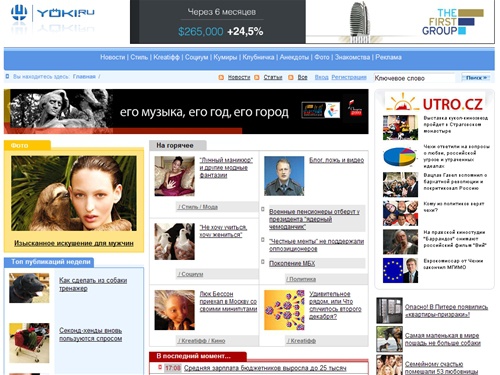Screen dimensions: 500x375
Task: Open the 'Ленивый маникюр' article
Action: tap(226, 167)
